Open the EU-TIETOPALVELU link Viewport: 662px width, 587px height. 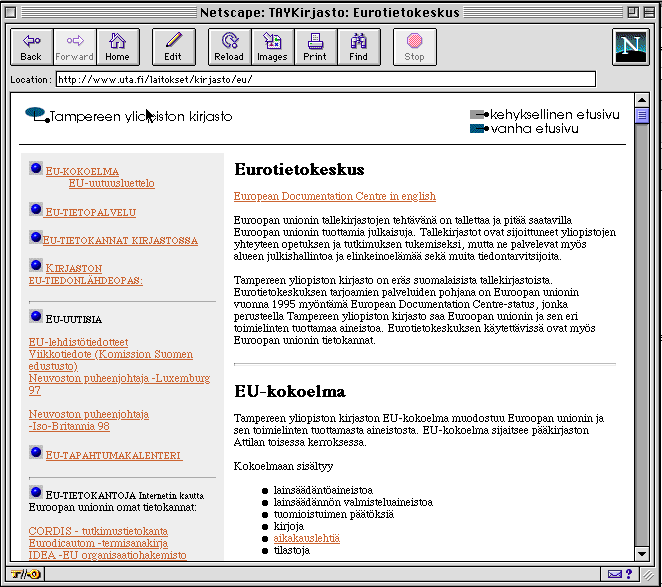click(90, 212)
